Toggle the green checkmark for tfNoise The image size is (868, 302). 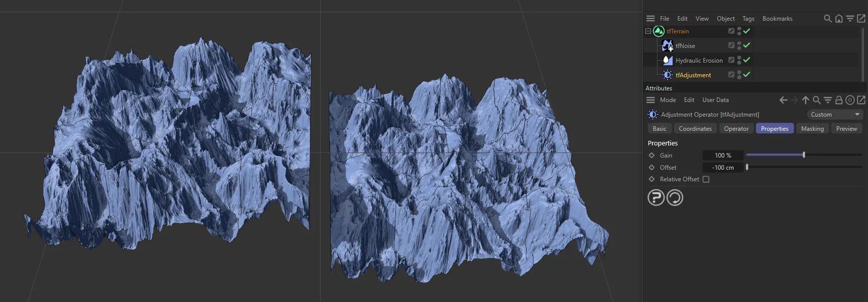point(747,45)
